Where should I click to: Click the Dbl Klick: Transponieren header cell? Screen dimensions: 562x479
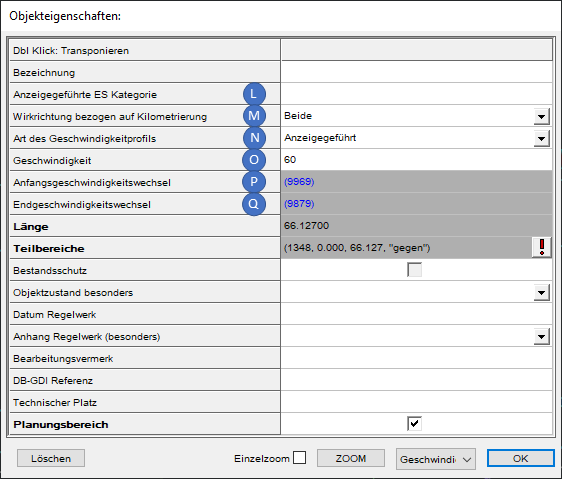[145, 50]
